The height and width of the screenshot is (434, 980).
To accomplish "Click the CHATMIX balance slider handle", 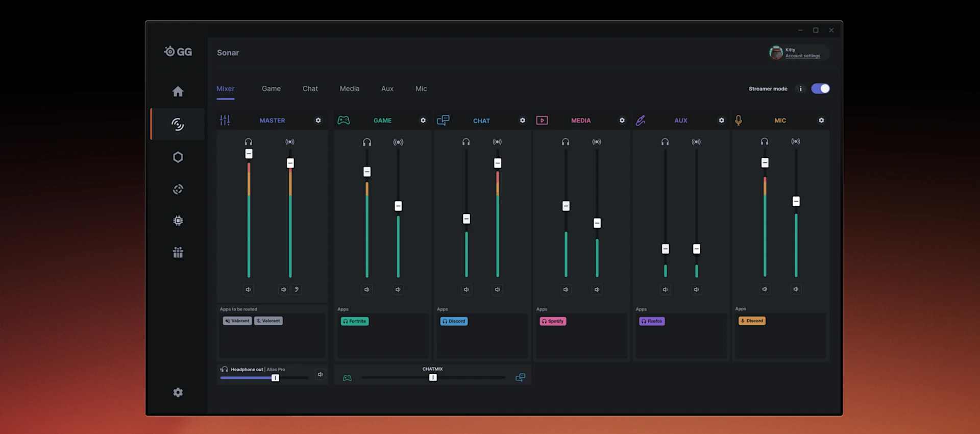I will [433, 378].
